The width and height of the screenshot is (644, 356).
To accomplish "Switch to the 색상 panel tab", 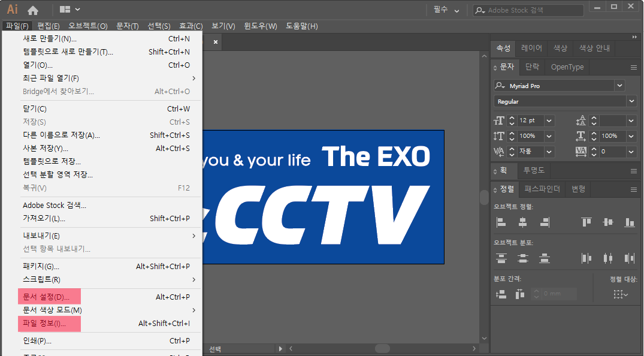I will [560, 48].
